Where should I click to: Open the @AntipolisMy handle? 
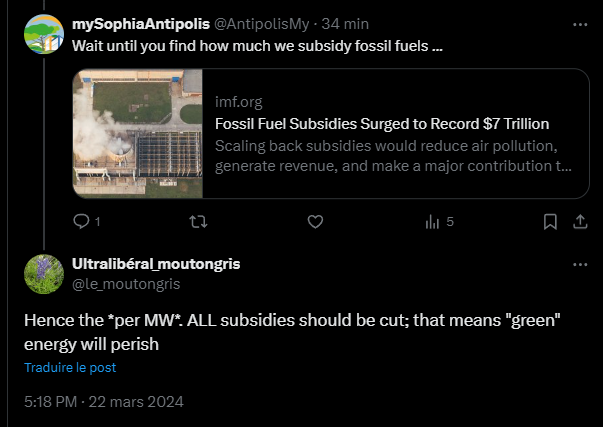261,24
